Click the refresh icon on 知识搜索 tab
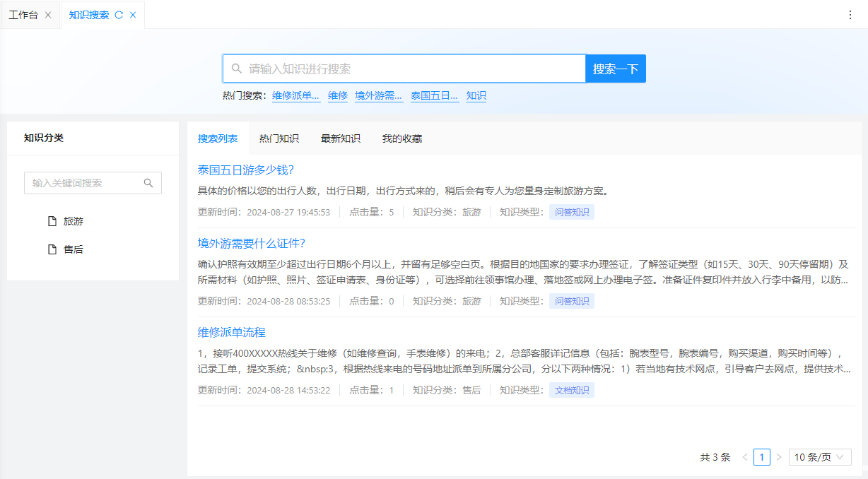This screenshot has height=479, width=868. click(x=119, y=15)
